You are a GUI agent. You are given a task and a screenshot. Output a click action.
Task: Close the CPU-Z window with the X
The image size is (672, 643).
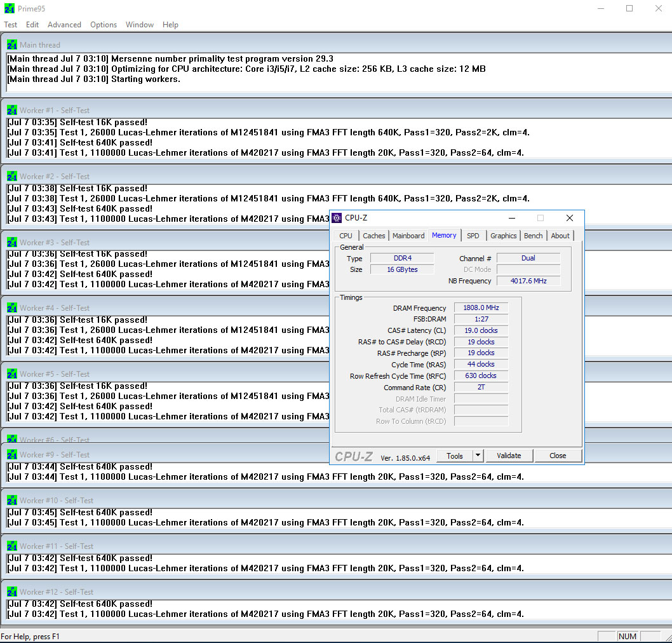[x=570, y=218]
